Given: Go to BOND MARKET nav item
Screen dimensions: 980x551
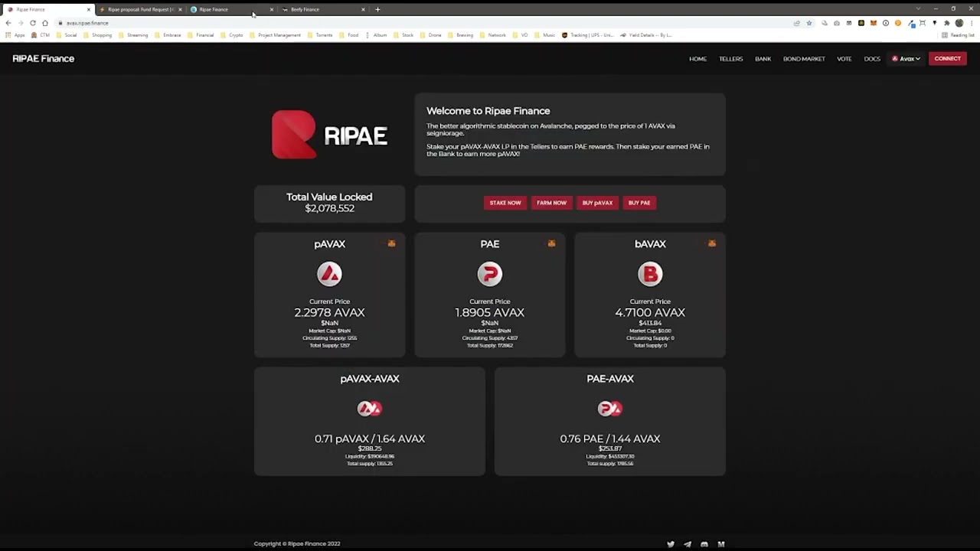Looking at the screenshot, I should coord(804,59).
